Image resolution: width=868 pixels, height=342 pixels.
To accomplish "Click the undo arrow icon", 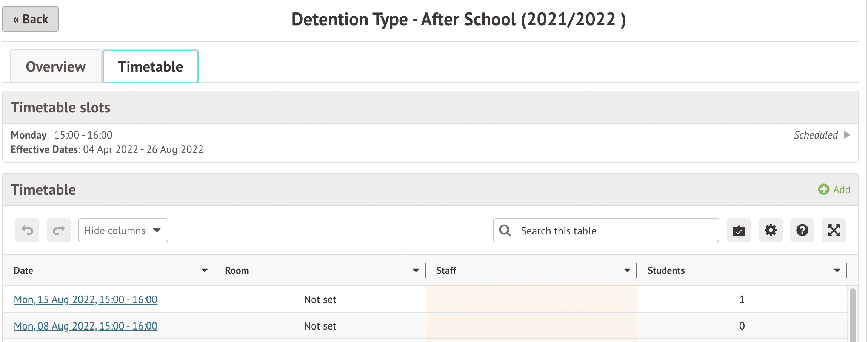I will tap(27, 230).
